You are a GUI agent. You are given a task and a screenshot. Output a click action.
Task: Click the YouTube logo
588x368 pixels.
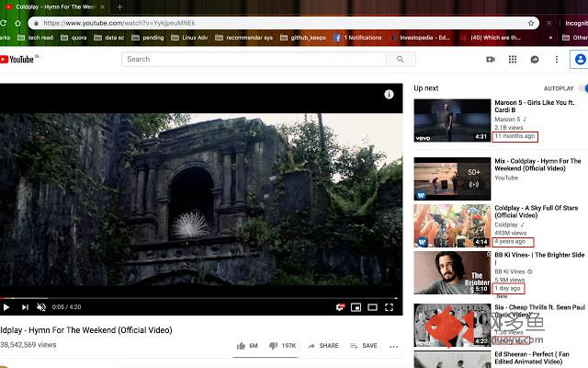[17, 59]
